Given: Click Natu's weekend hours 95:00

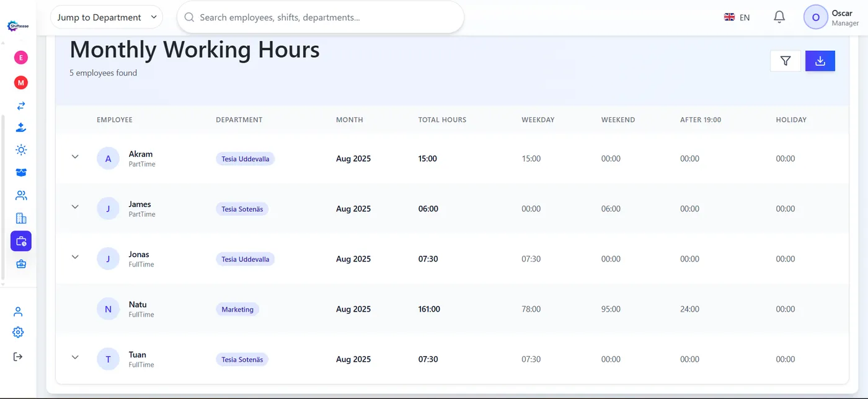Looking at the screenshot, I should pos(611,309).
